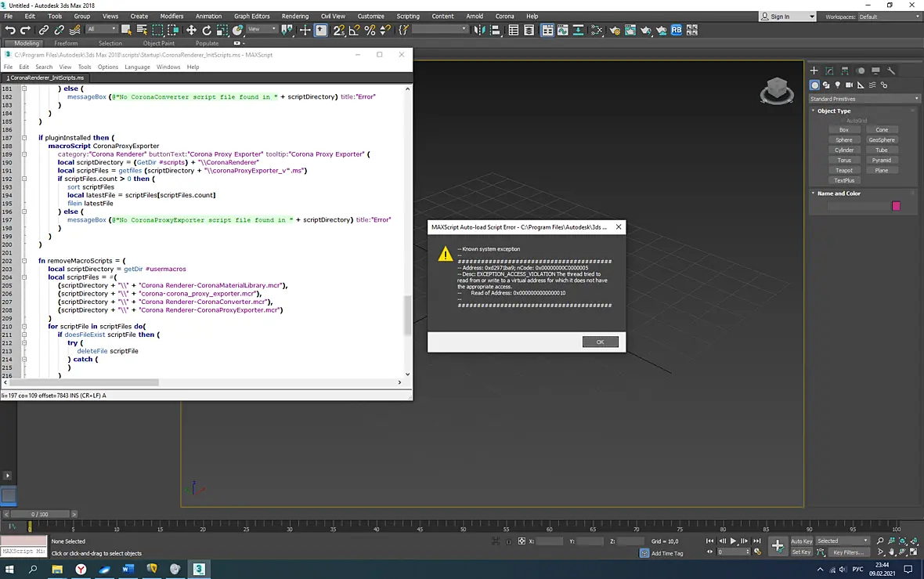Switch to the Freeform ribbon tab
The height and width of the screenshot is (579, 924).
66,43
